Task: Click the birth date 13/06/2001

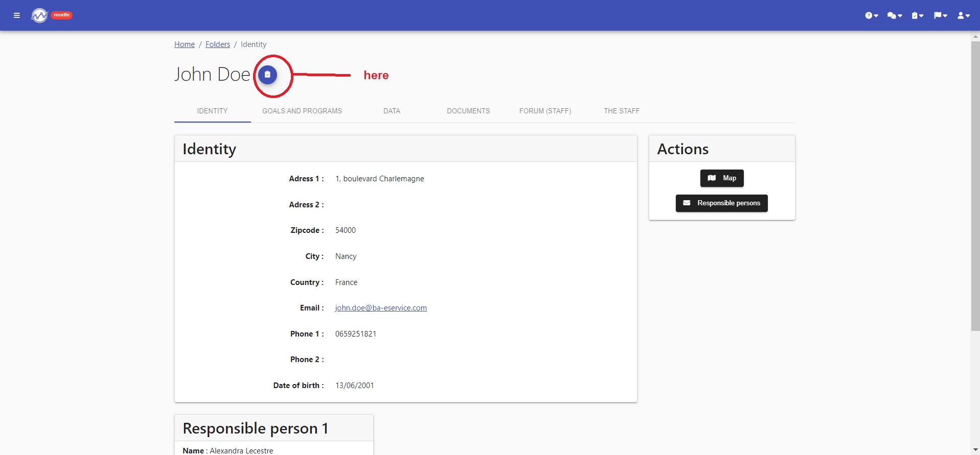Action: 355,386
